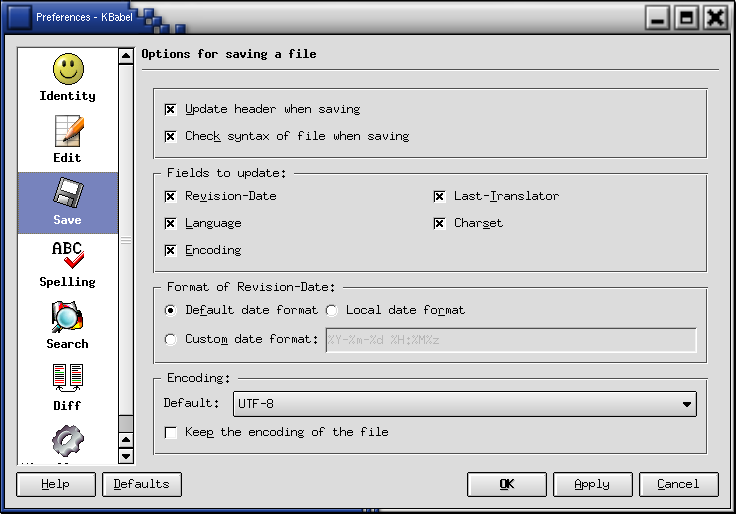Select Local date format option
Image resolution: width=736 pixels, height=514 pixels.
332,310
